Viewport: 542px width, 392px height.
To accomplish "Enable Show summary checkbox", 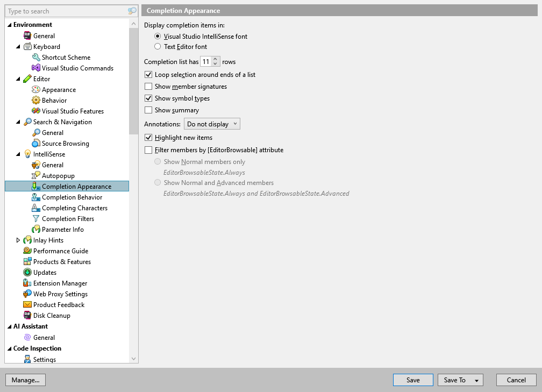I will pyautogui.click(x=148, y=110).
